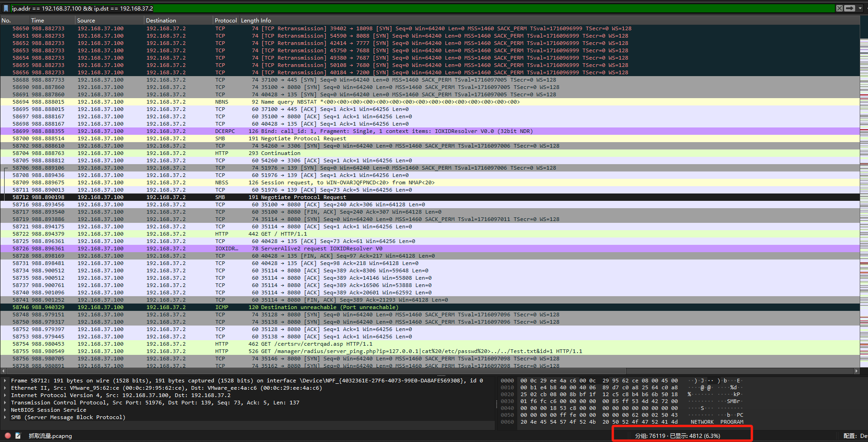Select packet 58712 SMB Negotiate Protocol Request

[430, 197]
